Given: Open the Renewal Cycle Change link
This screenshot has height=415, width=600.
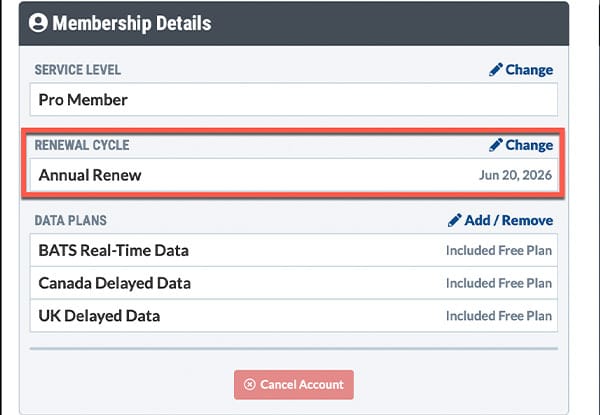Looking at the screenshot, I should pos(528,145).
